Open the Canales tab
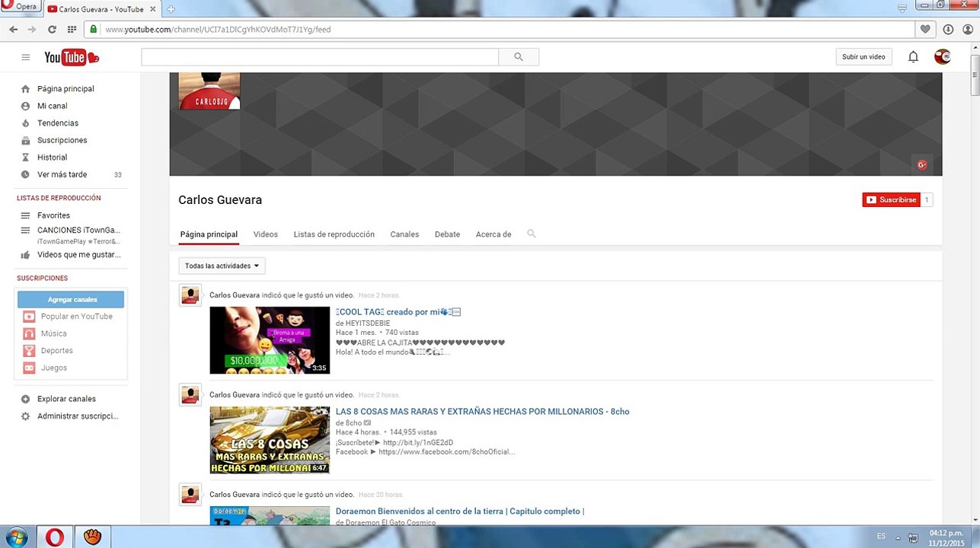Screen dimensions: 980x548 pyautogui.click(x=404, y=234)
